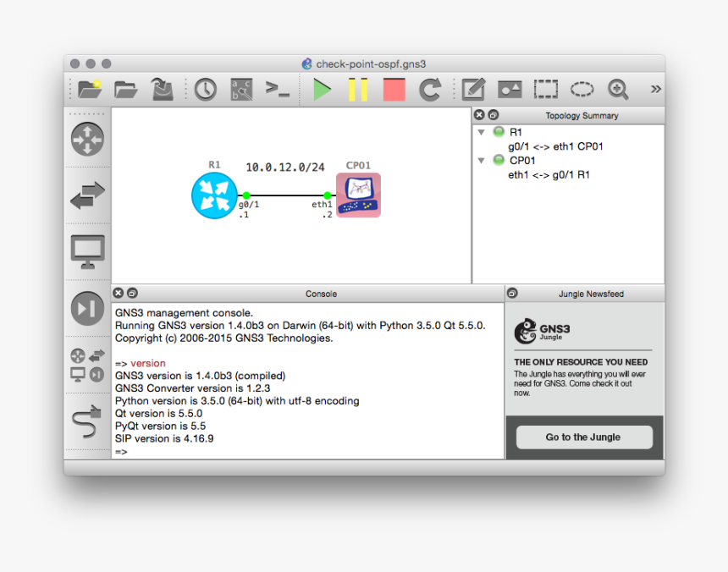Select the Draw ellipse tool

coord(582,89)
